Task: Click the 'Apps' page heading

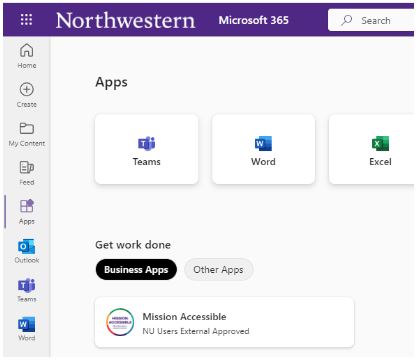Action: (x=111, y=82)
